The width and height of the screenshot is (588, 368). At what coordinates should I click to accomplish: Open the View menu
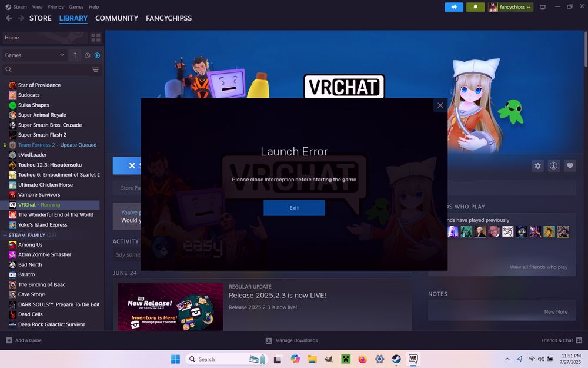[37, 6]
